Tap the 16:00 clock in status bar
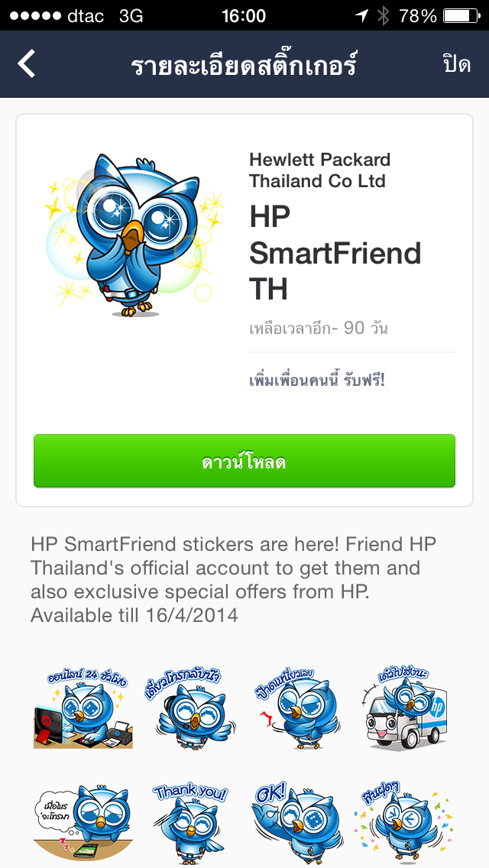The height and width of the screenshot is (868, 489). click(x=244, y=16)
